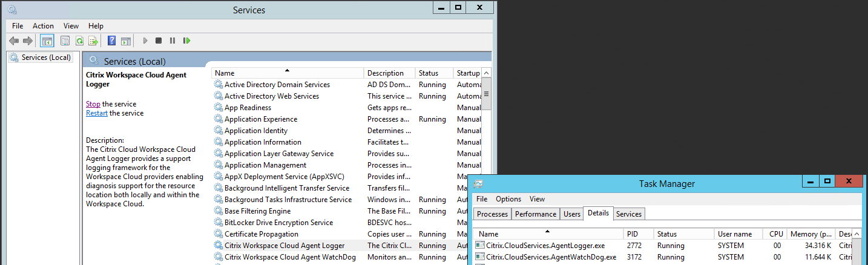The height and width of the screenshot is (265, 868).
Task: Select the Details tab in Task Manager
Action: click(598, 213)
